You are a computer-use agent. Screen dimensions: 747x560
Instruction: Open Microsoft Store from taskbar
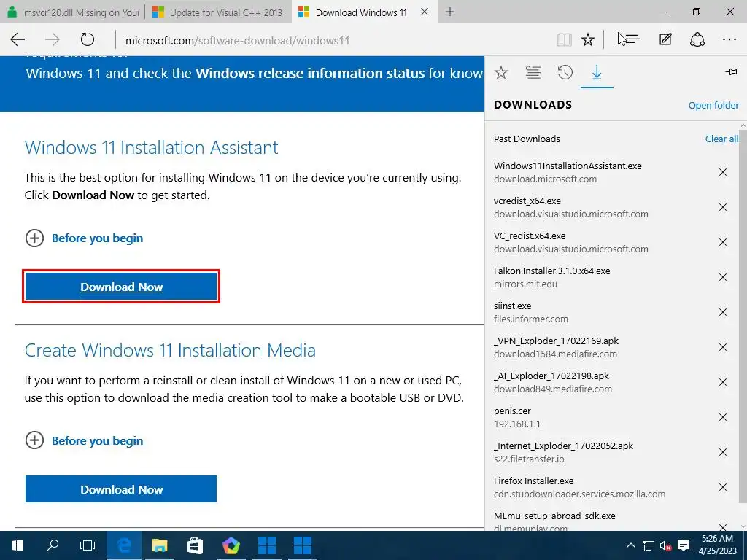pyautogui.click(x=196, y=545)
